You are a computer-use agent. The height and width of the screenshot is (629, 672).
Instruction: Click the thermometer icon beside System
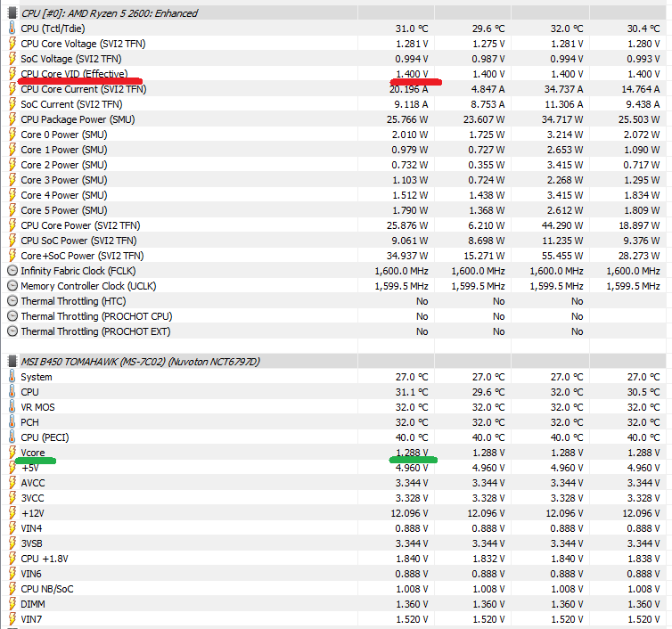(12, 377)
